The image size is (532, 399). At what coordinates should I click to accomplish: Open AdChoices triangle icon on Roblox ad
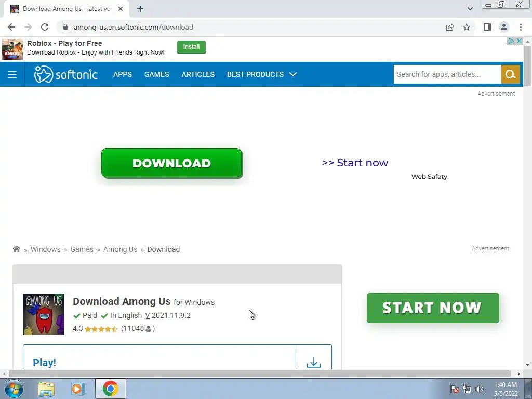(511, 41)
